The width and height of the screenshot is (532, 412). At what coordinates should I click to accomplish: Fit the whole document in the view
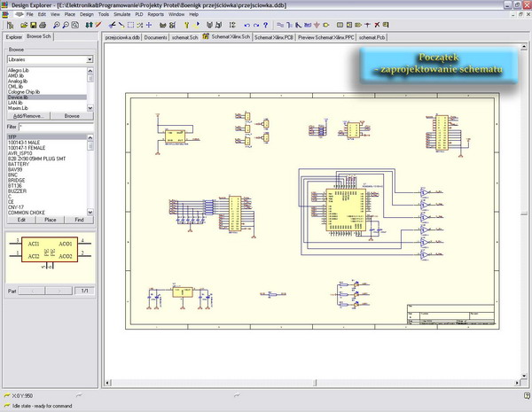coord(75,25)
